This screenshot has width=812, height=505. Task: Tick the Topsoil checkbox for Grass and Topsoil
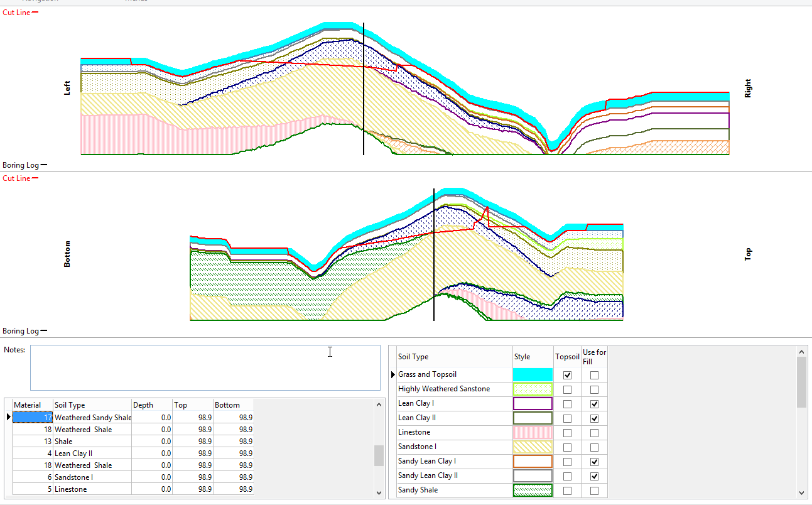568,375
